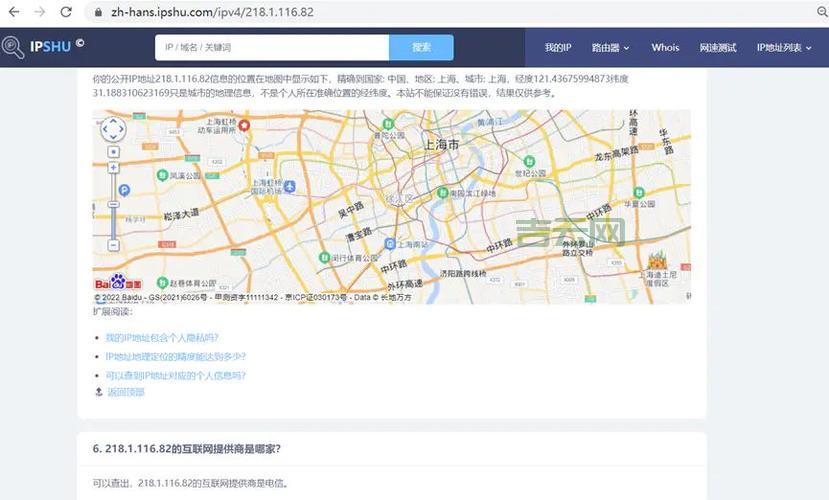The image size is (829, 500).
Task: Select the address bar URL text
Action: 213,12
